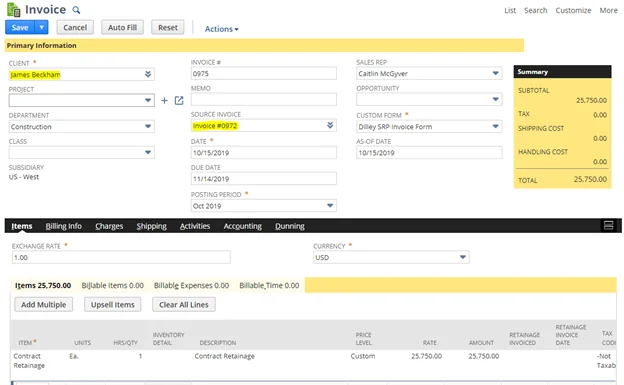624x385 pixels.
Task: Click the Save button
Action: (20, 27)
